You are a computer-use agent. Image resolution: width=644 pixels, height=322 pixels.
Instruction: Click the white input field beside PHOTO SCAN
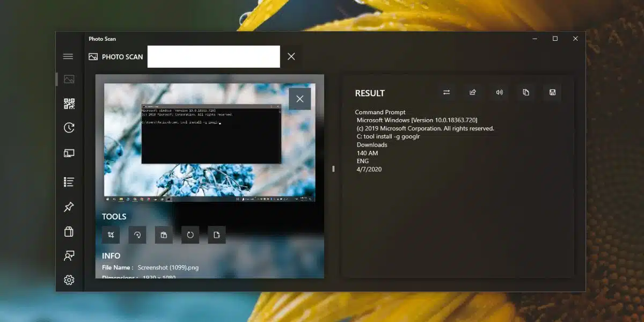coord(214,56)
